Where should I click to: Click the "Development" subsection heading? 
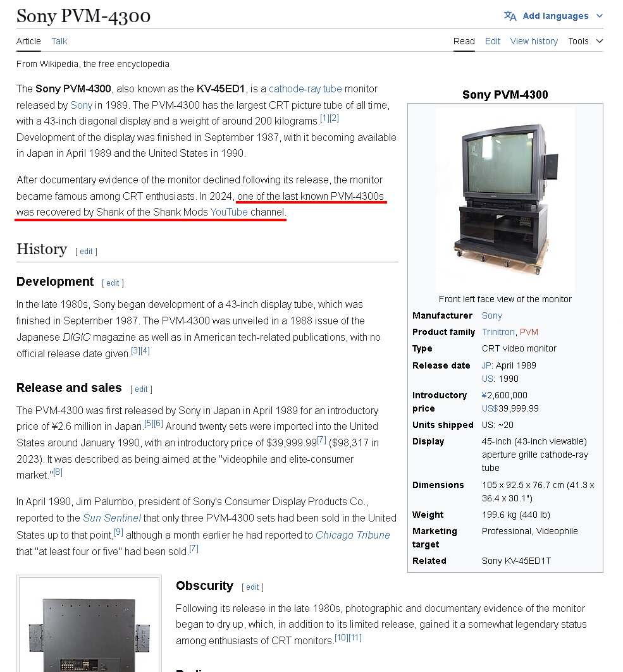(x=55, y=281)
